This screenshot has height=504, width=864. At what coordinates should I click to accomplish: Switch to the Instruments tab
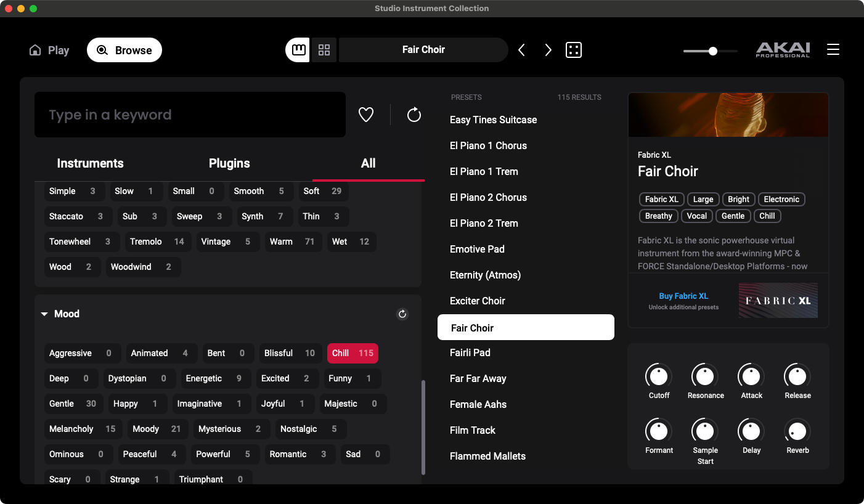[x=90, y=163]
